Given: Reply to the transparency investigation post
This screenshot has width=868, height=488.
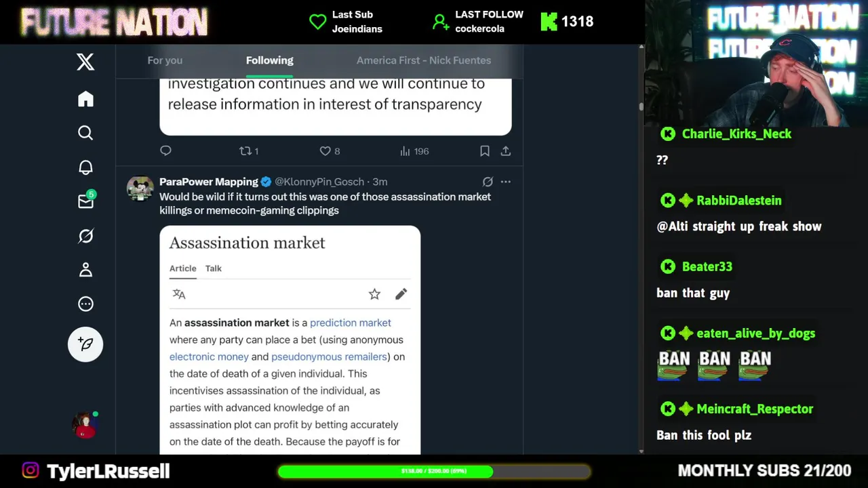Looking at the screenshot, I should 165,150.
